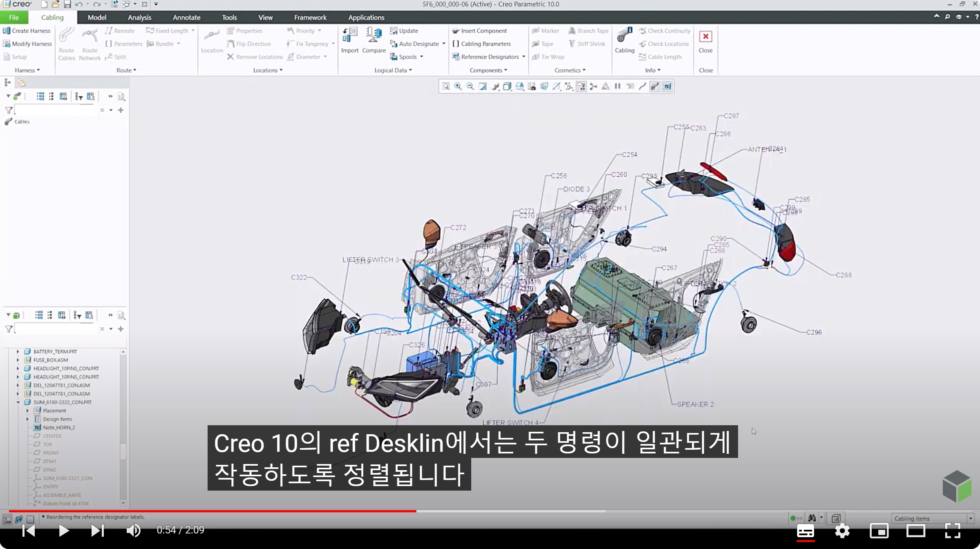Click the Zoom In toolbar icon
The image size is (980, 549).
click(x=458, y=86)
